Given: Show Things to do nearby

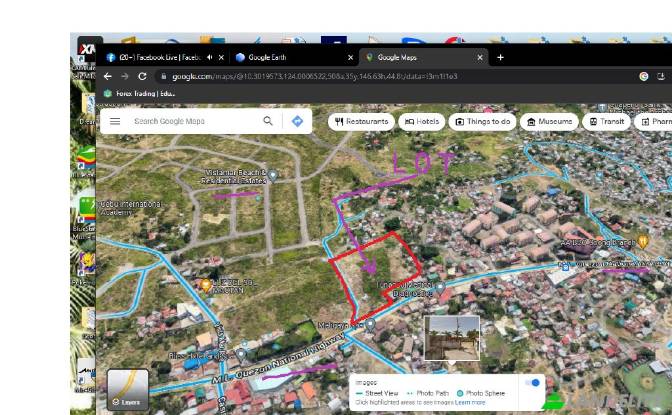Looking at the screenshot, I should pos(482,121).
